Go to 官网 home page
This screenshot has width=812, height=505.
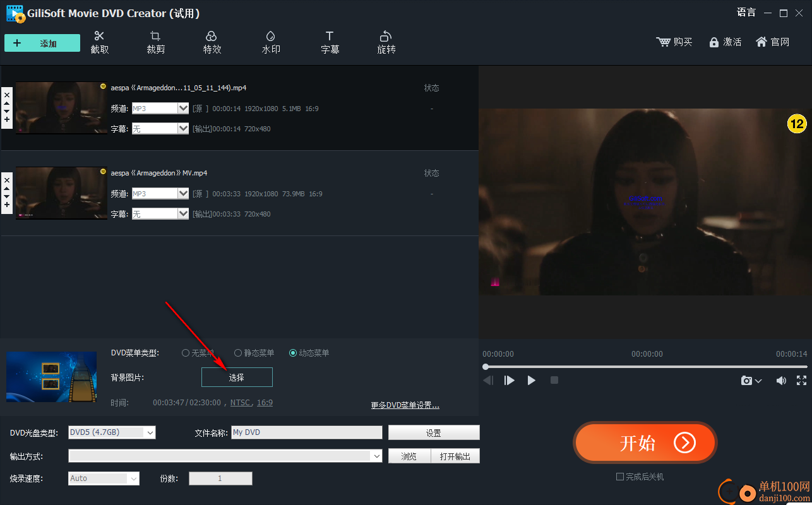[772, 42]
